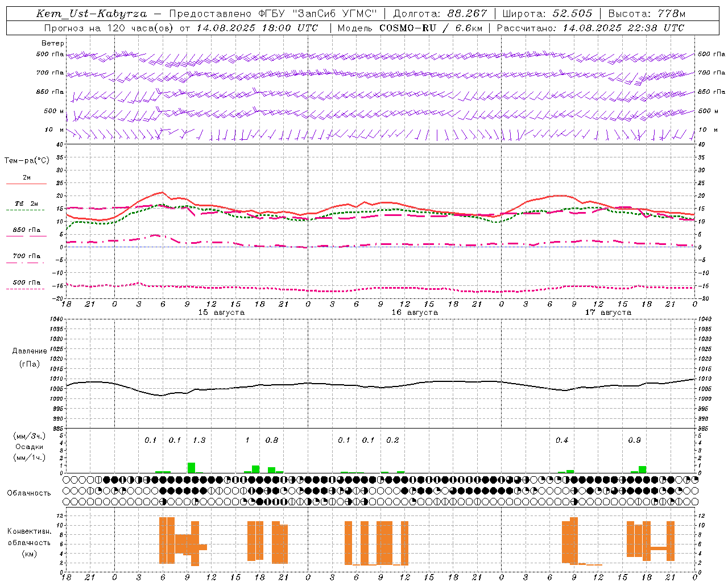Select the 500 м wind level label on left

tap(54, 111)
